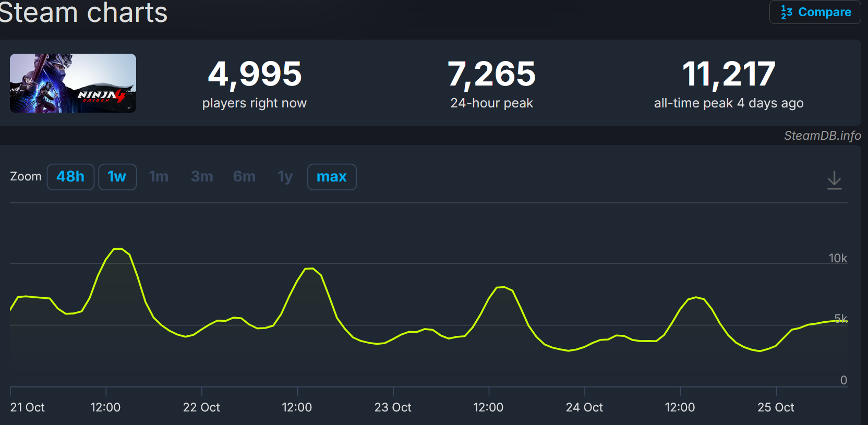Image resolution: width=868 pixels, height=425 pixels.
Task: Click the 7,265 24-hour peak figure
Action: point(492,74)
